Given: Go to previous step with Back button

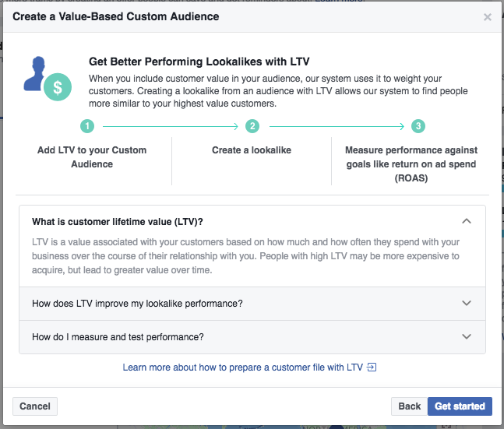Looking at the screenshot, I should tap(410, 406).
